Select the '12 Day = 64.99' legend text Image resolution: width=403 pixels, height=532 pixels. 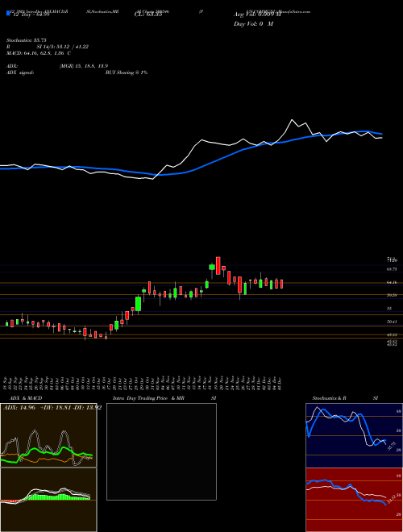pyautogui.click(x=30, y=15)
